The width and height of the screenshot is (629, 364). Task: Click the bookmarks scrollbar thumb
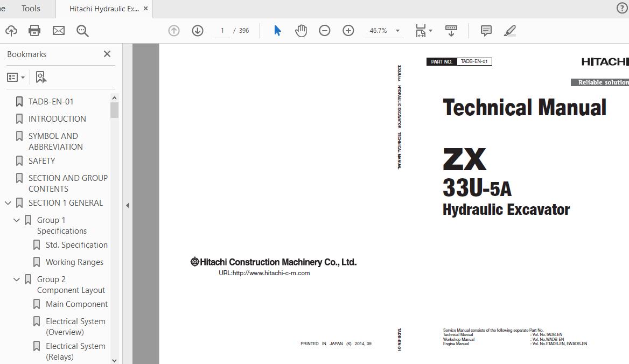click(x=114, y=110)
